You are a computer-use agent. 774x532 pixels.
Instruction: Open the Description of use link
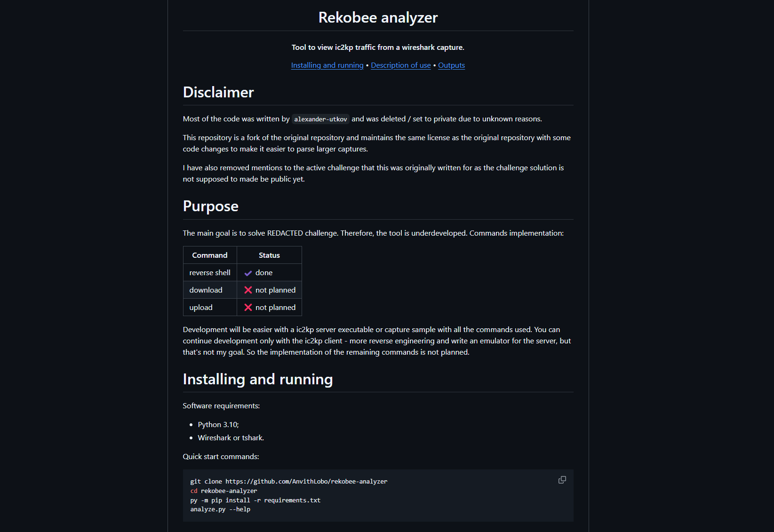coord(400,65)
